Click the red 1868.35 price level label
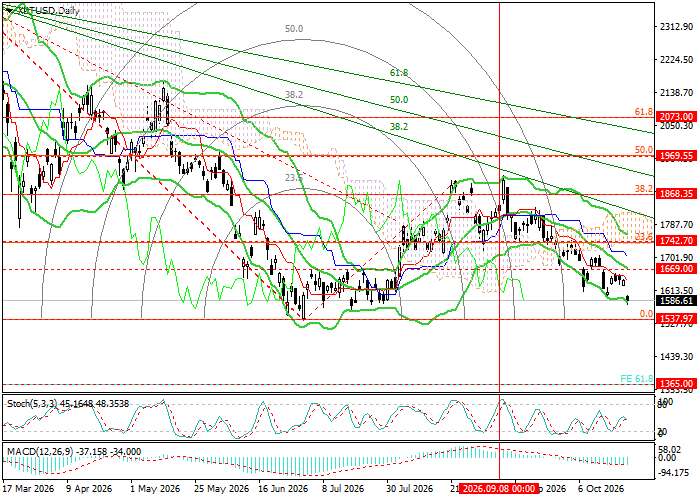The image size is (700, 500). click(x=676, y=194)
